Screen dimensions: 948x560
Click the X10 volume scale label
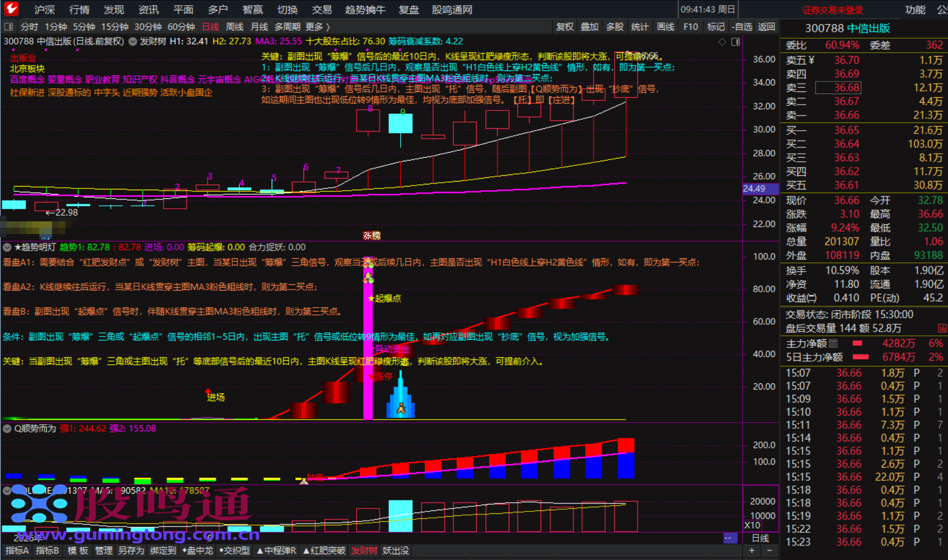point(752,525)
